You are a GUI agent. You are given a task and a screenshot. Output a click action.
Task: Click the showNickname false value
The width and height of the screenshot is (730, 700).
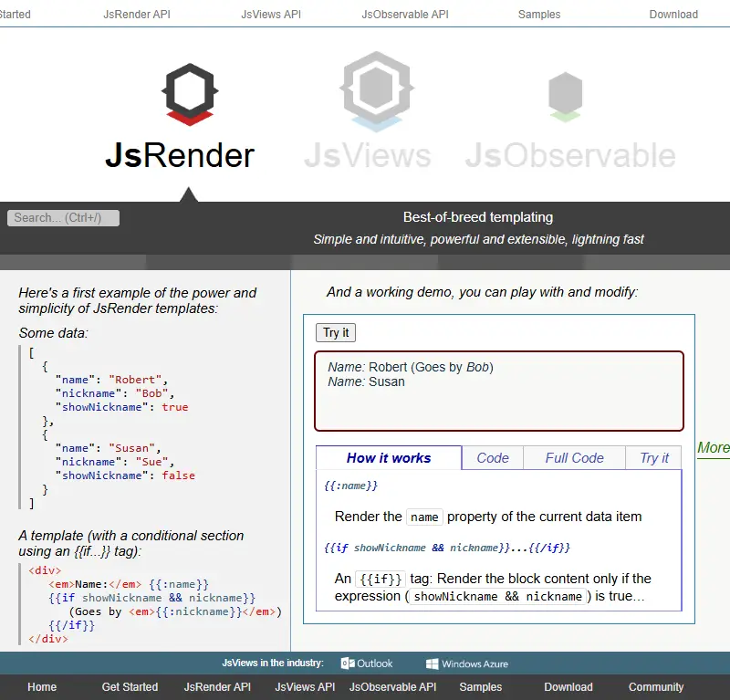point(178,475)
